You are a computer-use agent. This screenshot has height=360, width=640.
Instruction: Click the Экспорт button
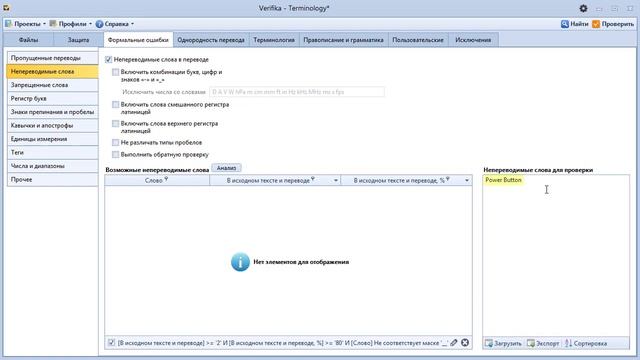tap(543, 343)
